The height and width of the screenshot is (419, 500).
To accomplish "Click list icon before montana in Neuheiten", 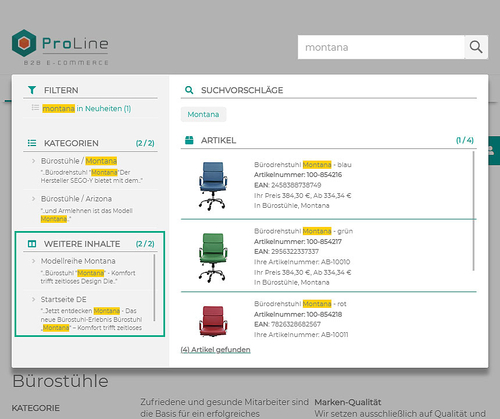I will [35, 108].
